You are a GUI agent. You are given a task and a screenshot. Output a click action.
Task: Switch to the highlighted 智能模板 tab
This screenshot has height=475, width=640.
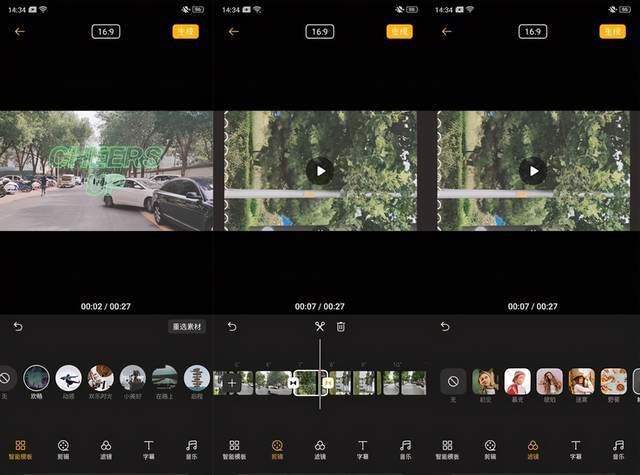(20, 450)
